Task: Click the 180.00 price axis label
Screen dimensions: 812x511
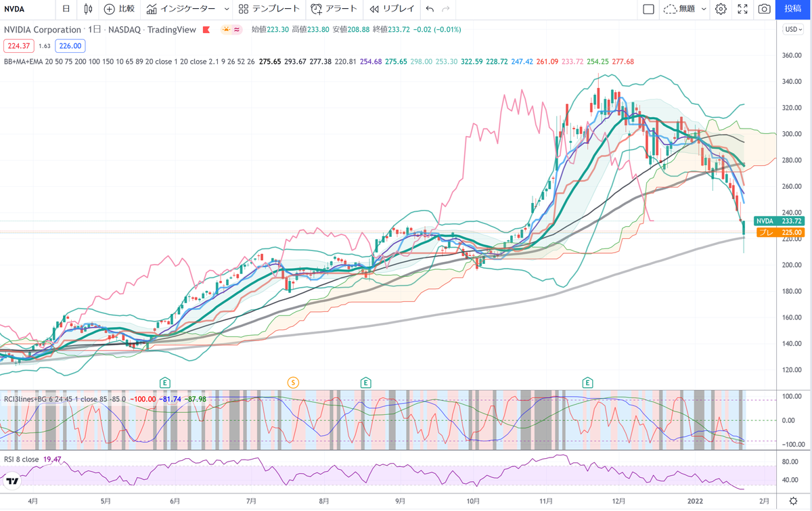Action: (x=792, y=291)
